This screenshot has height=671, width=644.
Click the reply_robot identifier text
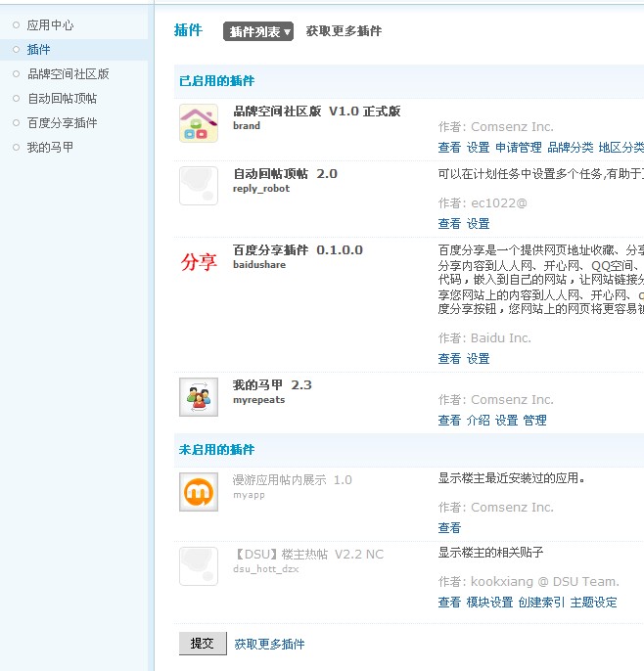click(261, 189)
